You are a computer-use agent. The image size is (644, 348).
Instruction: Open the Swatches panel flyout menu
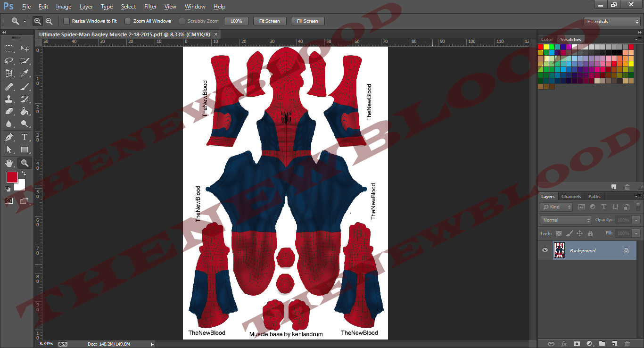point(638,39)
